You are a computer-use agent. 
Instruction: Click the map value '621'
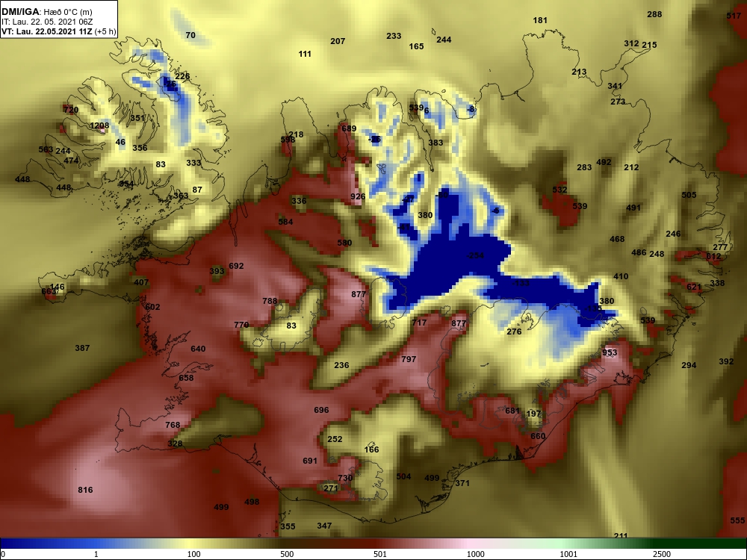click(694, 287)
